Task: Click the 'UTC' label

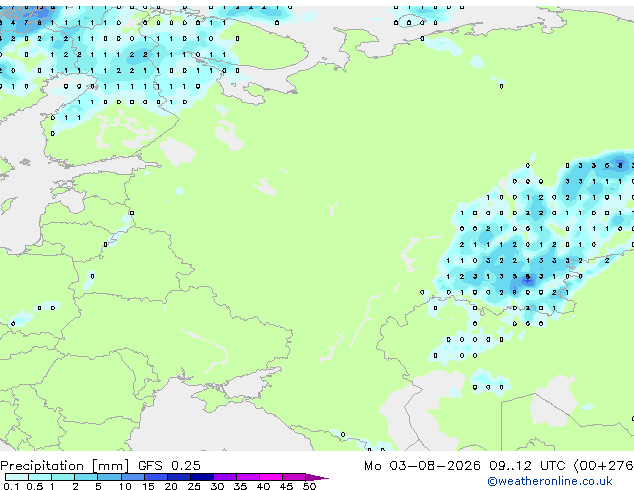Action: pos(552,466)
